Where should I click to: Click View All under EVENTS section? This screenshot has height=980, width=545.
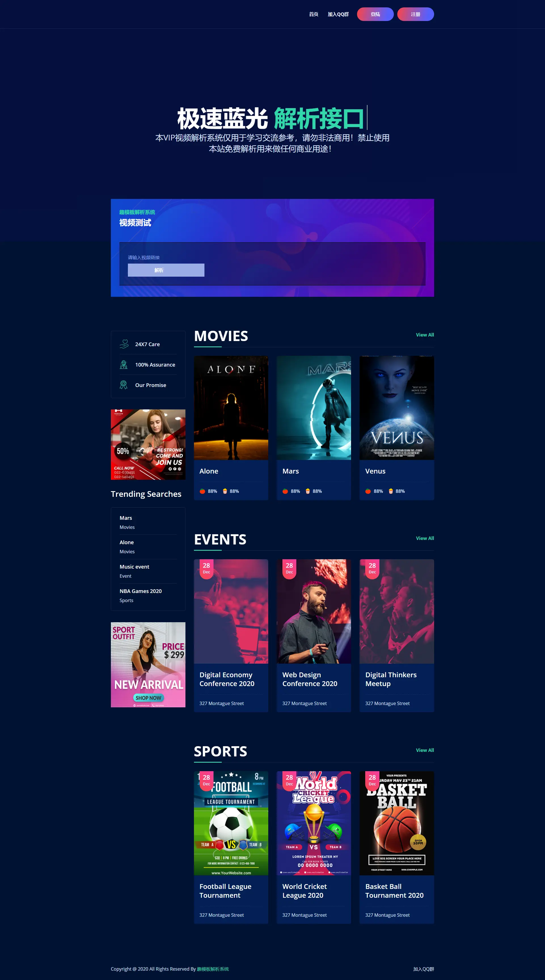[424, 538]
